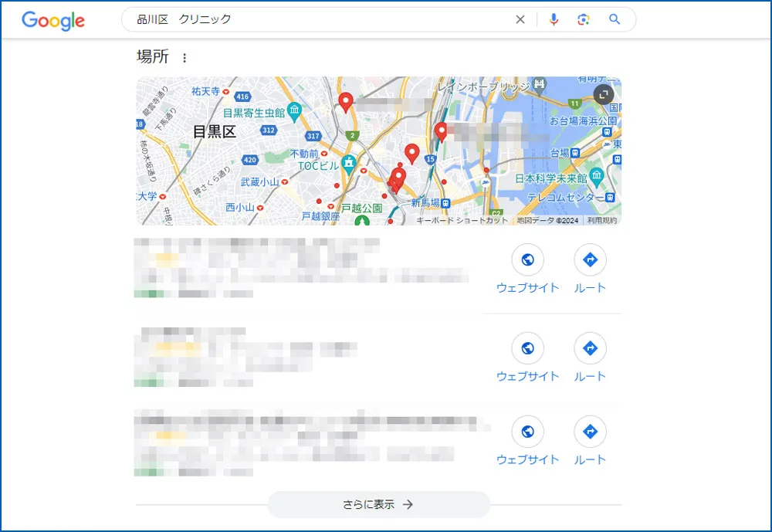Open the three-dot menu beside 場所
This screenshot has width=772, height=532.
tap(185, 58)
